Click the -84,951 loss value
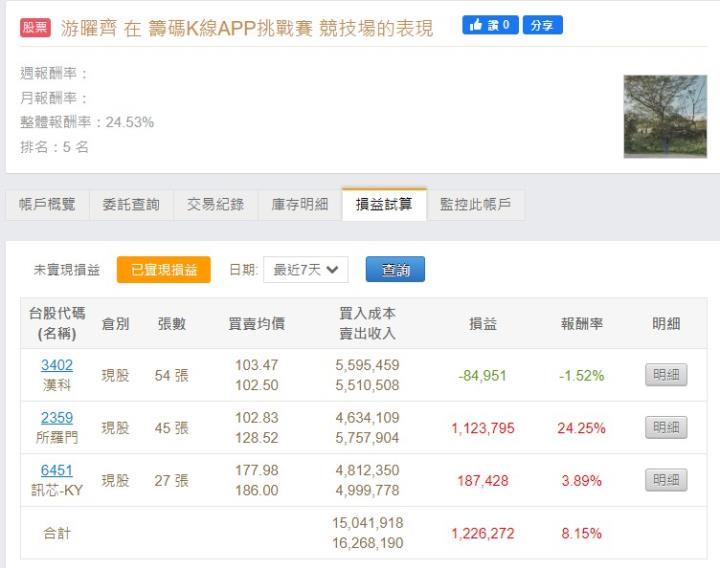Screen dimensions: 720x568 pos(482,376)
